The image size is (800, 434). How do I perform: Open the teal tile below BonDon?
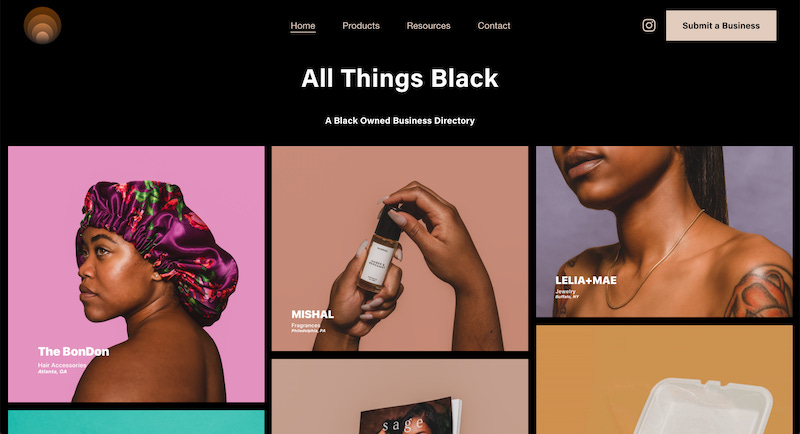[136, 422]
